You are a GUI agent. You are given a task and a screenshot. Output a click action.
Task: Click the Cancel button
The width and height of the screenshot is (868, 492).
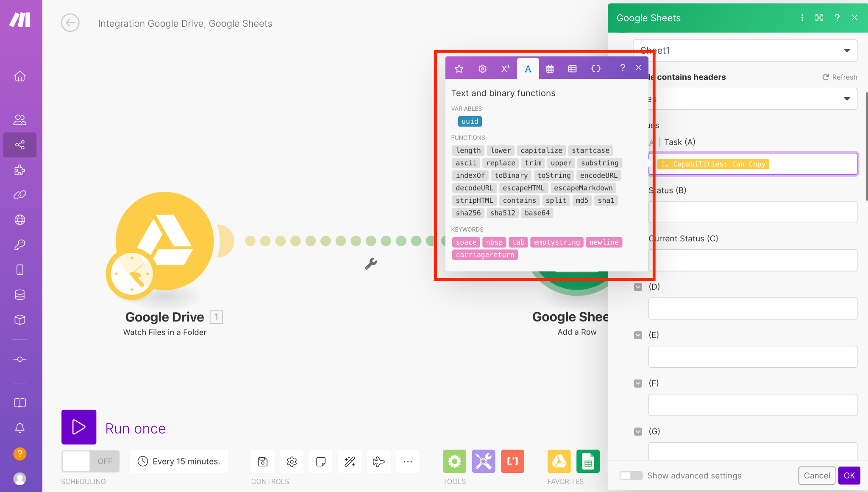point(817,475)
